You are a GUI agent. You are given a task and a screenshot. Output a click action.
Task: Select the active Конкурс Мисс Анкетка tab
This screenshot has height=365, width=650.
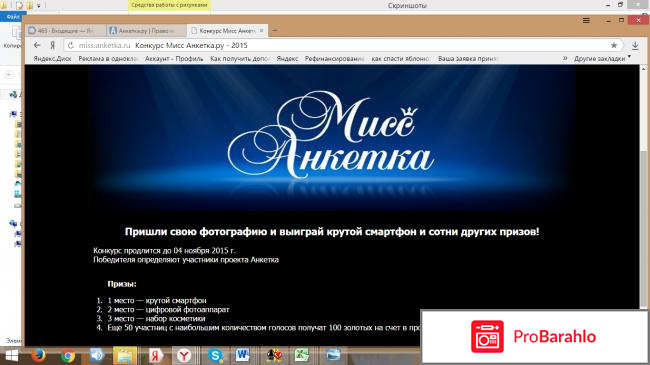[x=227, y=31]
